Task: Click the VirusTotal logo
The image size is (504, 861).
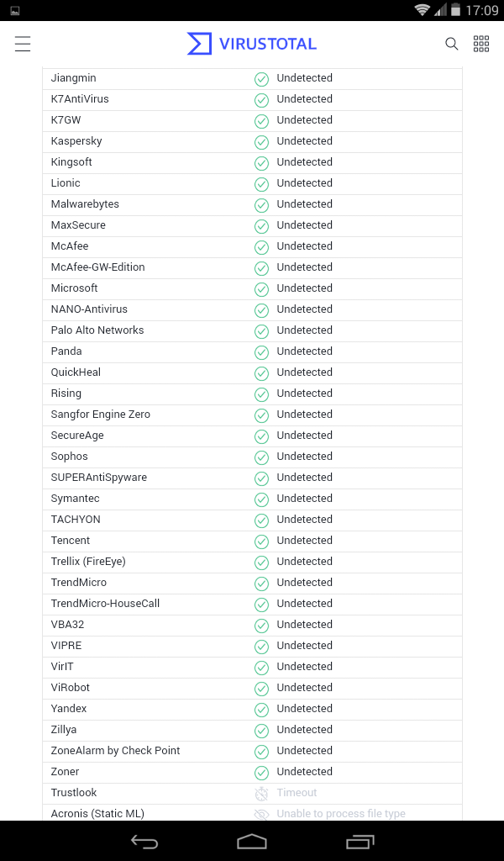Action: pyautogui.click(x=199, y=44)
